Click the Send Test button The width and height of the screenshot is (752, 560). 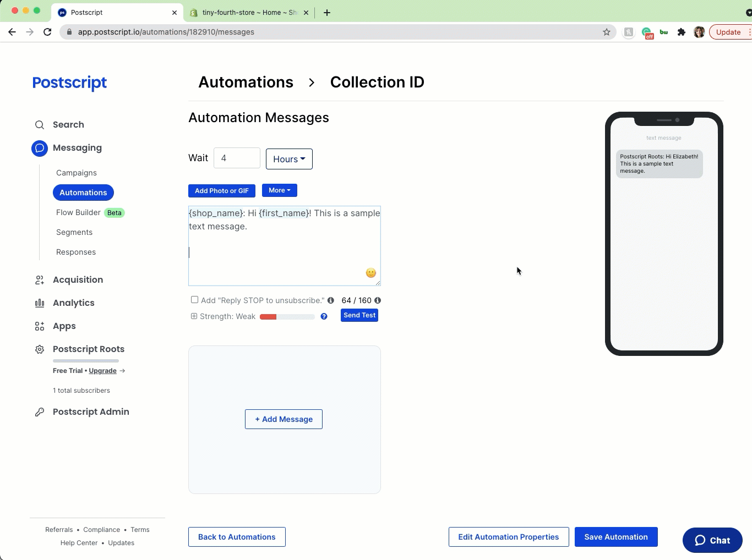pyautogui.click(x=359, y=315)
